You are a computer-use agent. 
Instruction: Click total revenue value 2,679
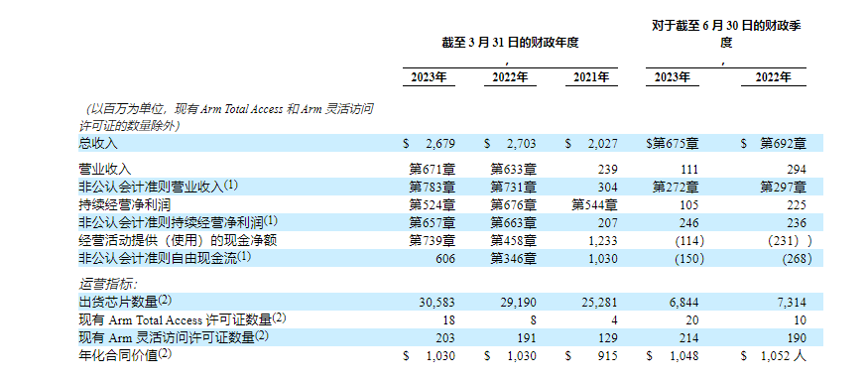(x=440, y=144)
